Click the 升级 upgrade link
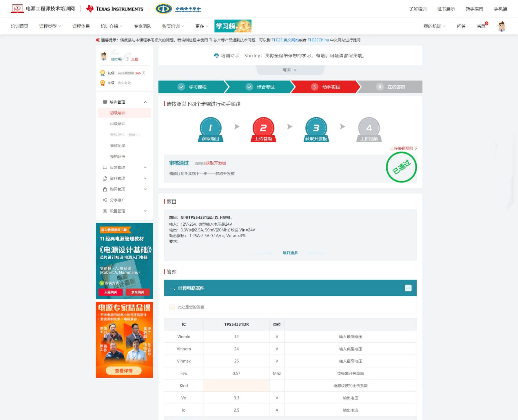 (x=135, y=59)
